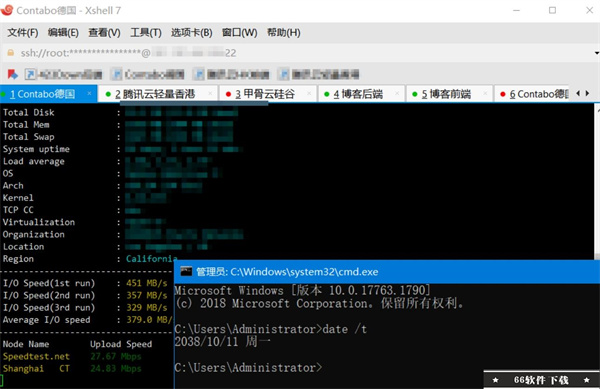This screenshot has width=600, height=389.
Task: Click the 'TCP CC' label
Action: (x=18, y=210)
